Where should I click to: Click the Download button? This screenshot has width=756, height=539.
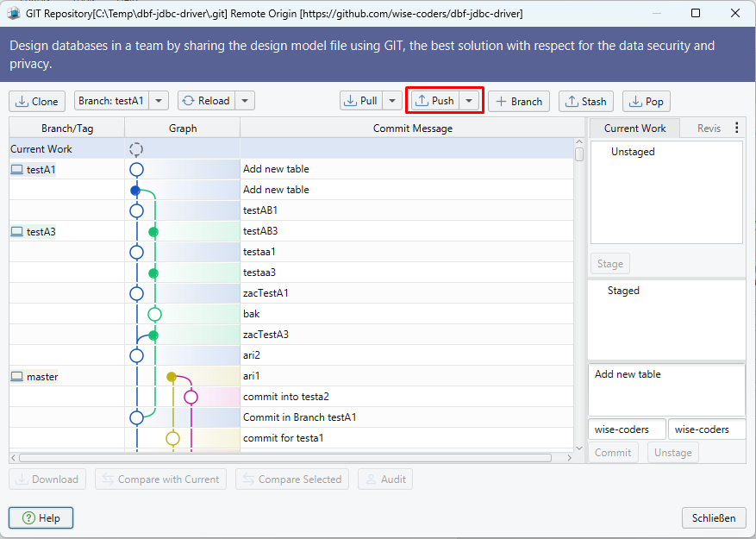pyautogui.click(x=47, y=479)
